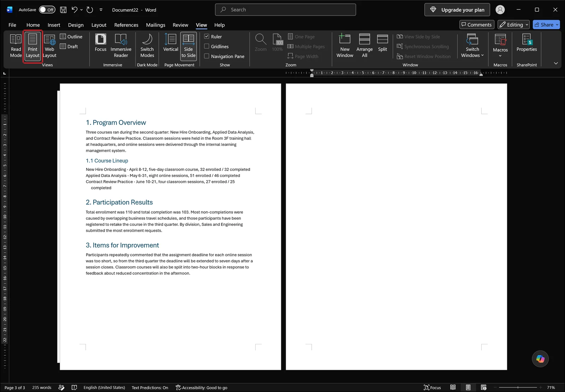The image size is (565, 392).
Task: Undo the last action
Action: tap(75, 10)
